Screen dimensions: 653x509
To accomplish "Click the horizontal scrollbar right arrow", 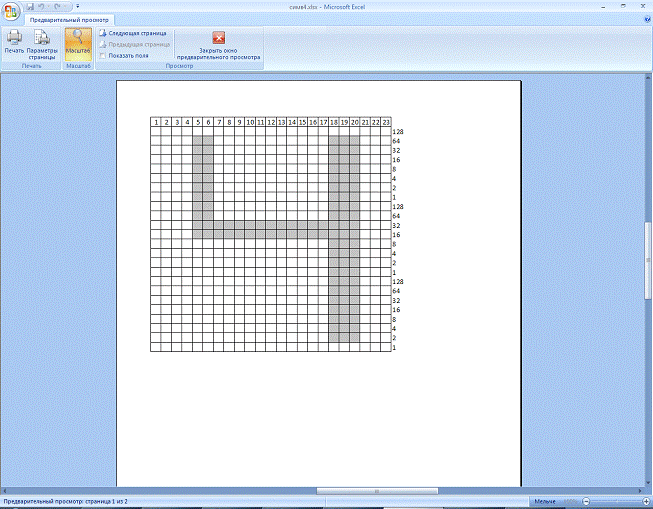I will pos(638,491).
